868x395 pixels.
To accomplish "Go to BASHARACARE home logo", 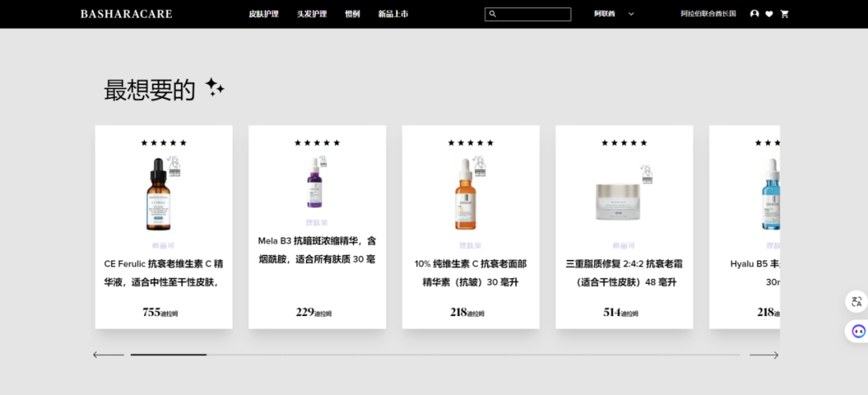I will pos(126,14).
